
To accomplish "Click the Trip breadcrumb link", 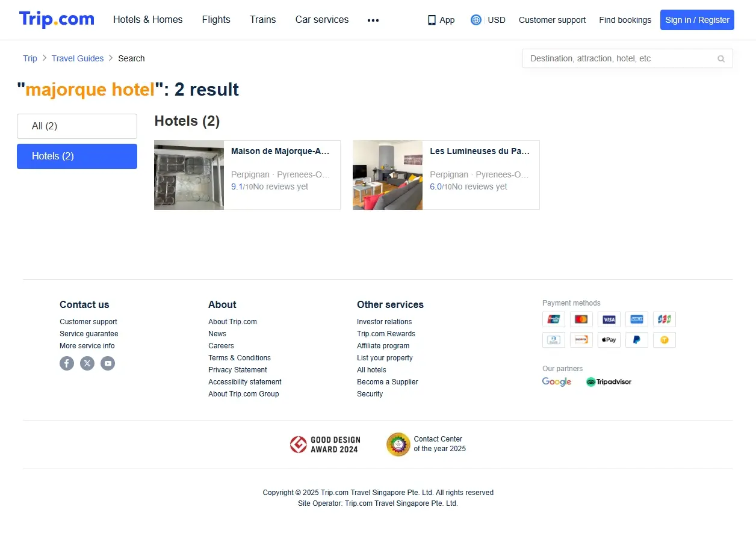I will [x=30, y=58].
